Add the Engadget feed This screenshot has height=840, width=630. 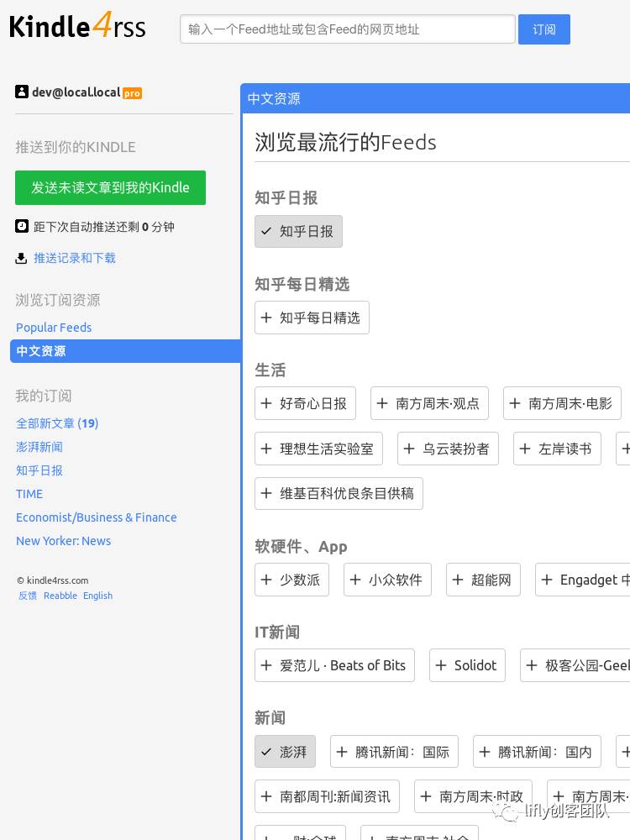point(583,580)
